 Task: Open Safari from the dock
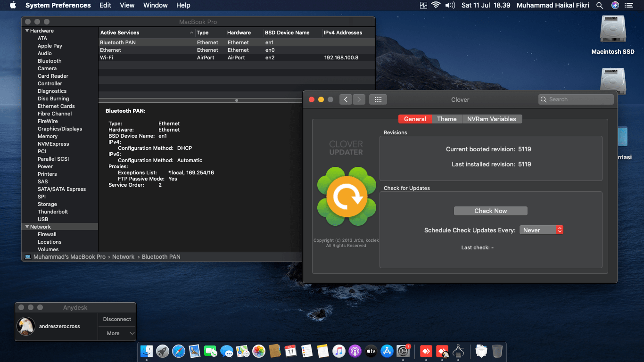pyautogui.click(x=179, y=351)
